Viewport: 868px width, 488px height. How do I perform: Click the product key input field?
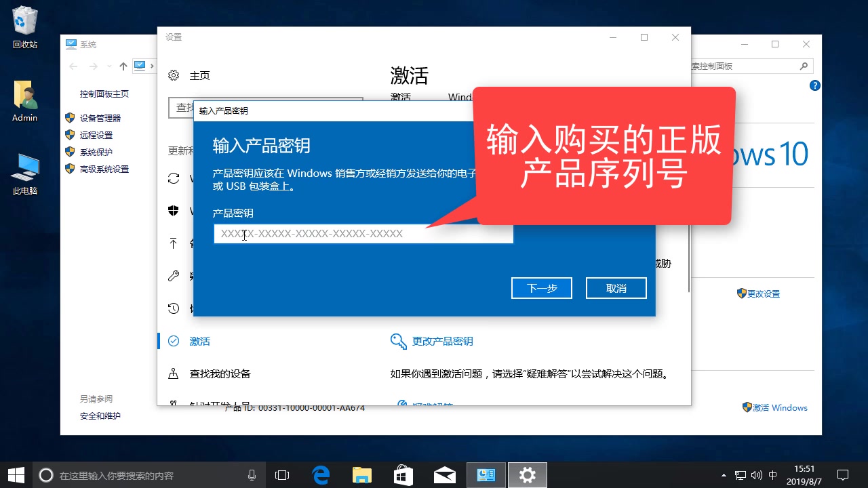(363, 234)
